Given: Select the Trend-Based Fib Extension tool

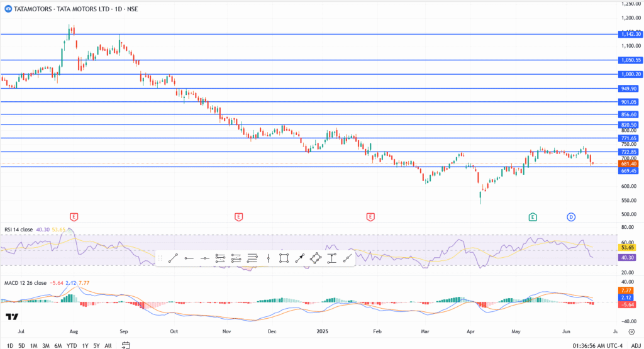Looking at the screenshot, I should [x=236, y=258].
